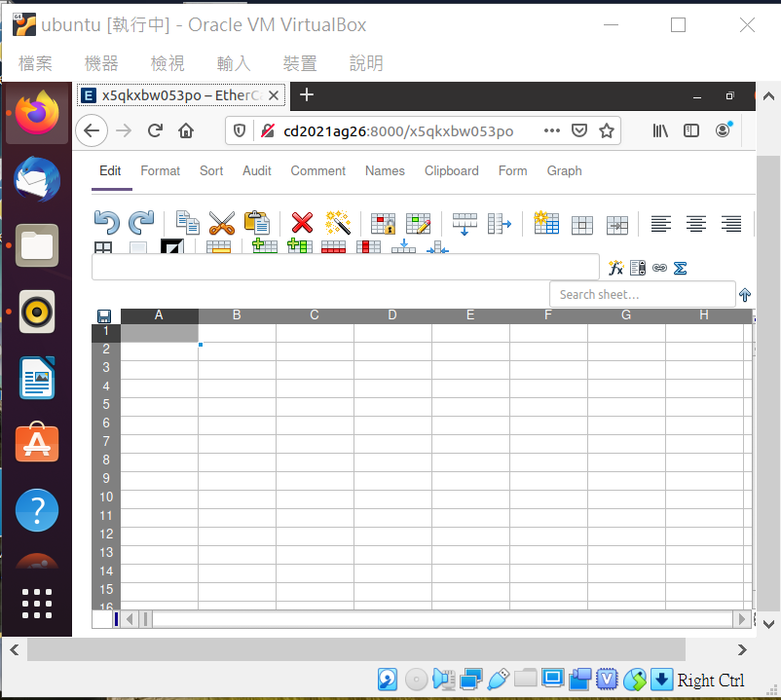
Task: Open Firefox page actions ellipsis menu
Action: [552, 130]
